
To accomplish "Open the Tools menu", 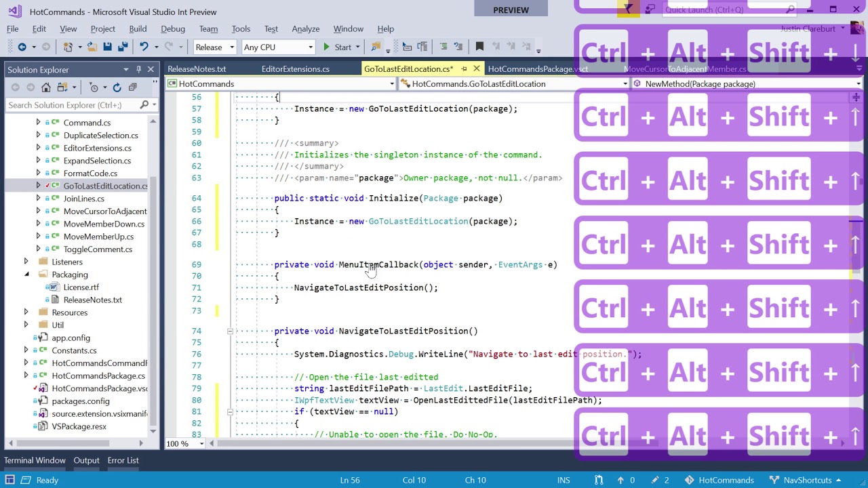I will pos(241,28).
